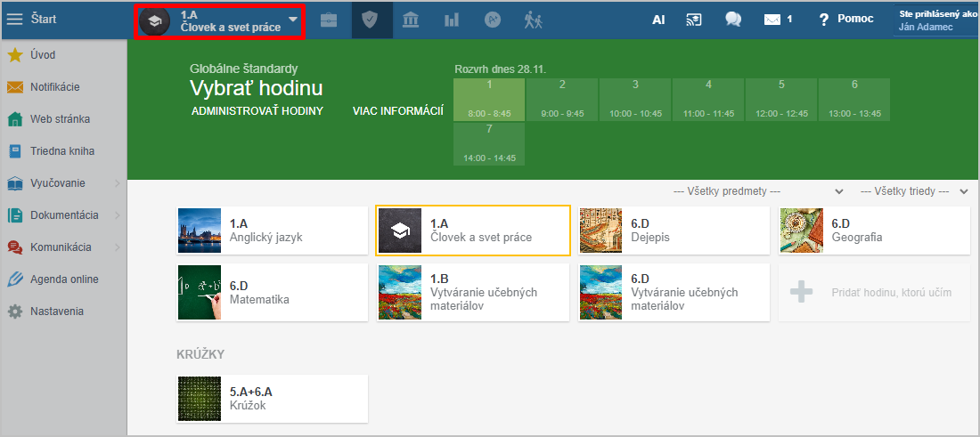The height and width of the screenshot is (437, 980).
Task: Click the Vyučovanie open-book icon
Action: click(x=15, y=183)
